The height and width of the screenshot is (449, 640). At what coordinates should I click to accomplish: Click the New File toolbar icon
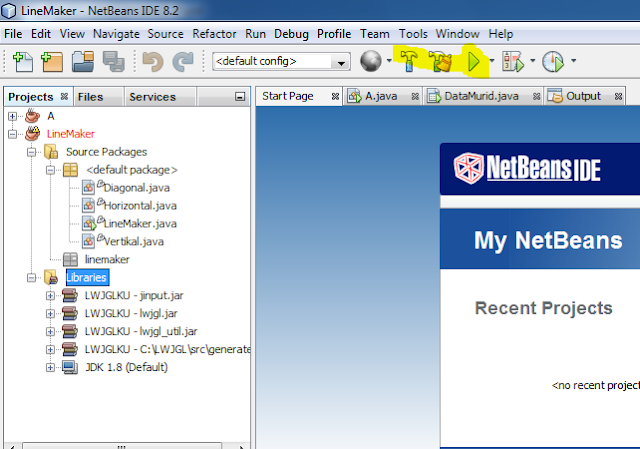point(23,62)
